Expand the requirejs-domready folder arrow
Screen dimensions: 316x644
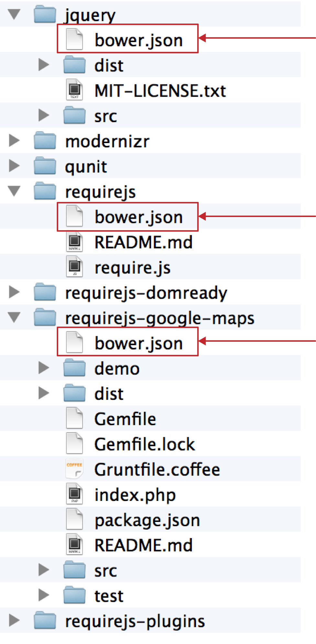coord(14,292)
